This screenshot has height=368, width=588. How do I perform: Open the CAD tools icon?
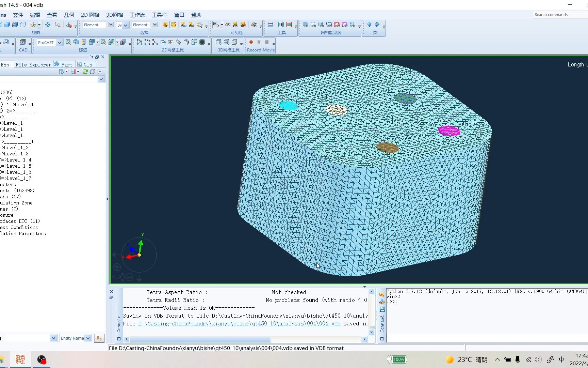point(23,42)
